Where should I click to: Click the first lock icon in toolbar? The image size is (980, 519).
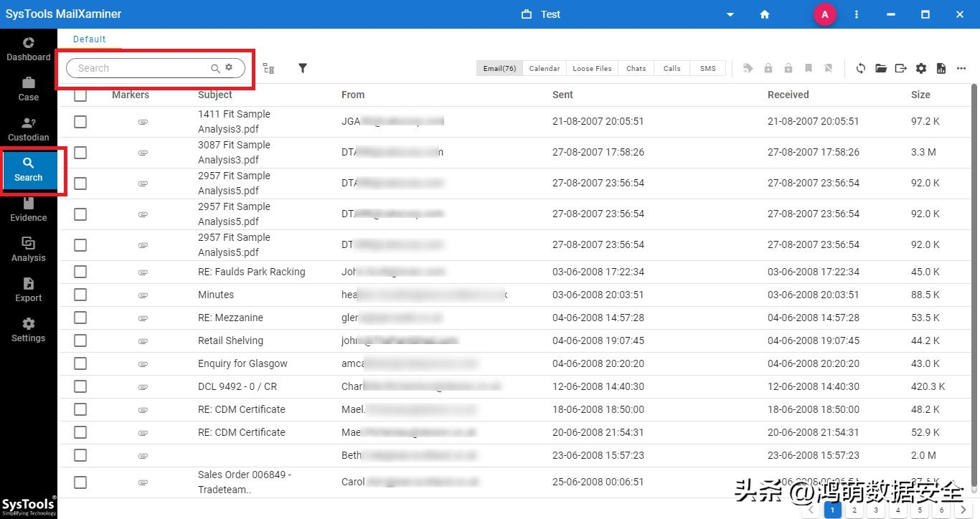(768, 68)
